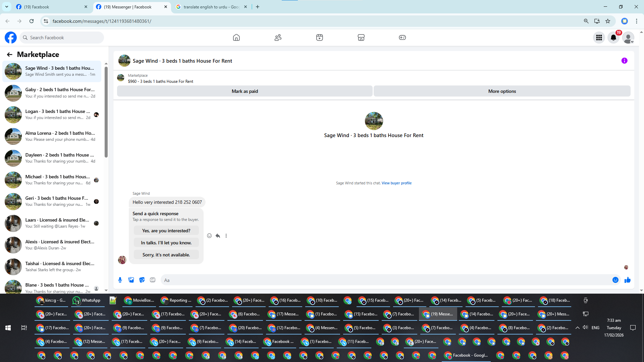
Task: Expand Chrome tab search arrow
Action: tap(6, 7)
